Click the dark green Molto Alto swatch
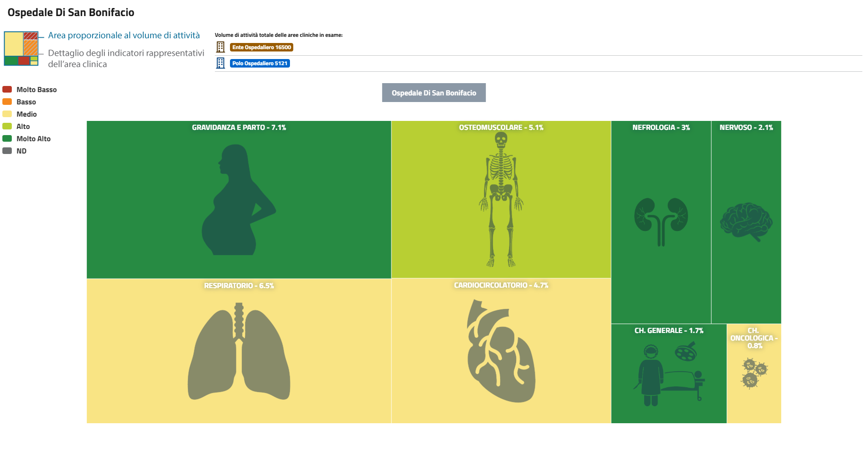The height and width of the screenshot is (461, 868). pos(7,138)
